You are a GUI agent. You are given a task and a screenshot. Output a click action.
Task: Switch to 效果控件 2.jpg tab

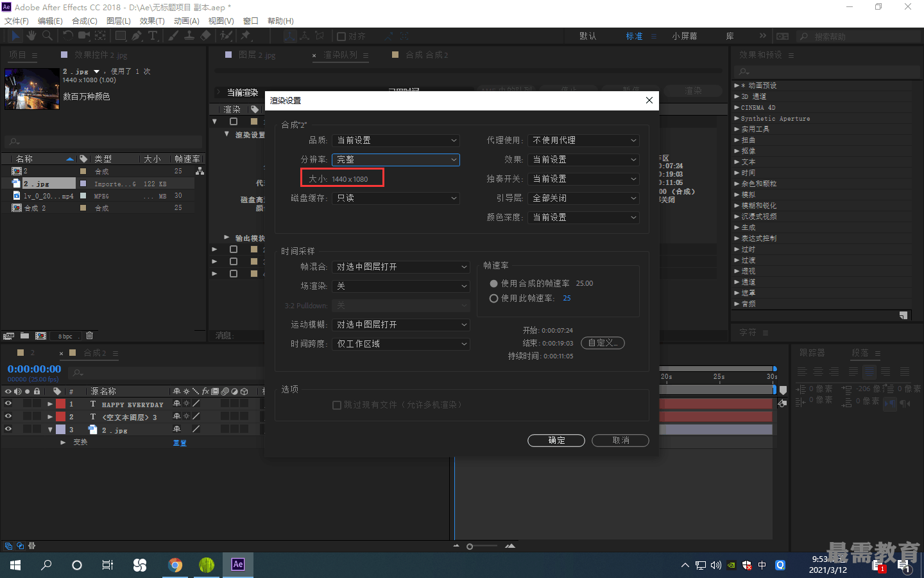tap(101, 55)
